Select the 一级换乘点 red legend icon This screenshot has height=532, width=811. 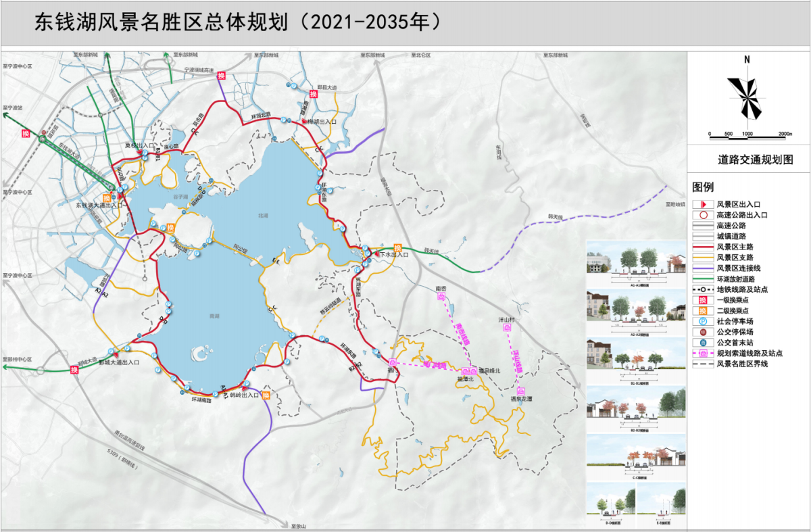[704, 299]
